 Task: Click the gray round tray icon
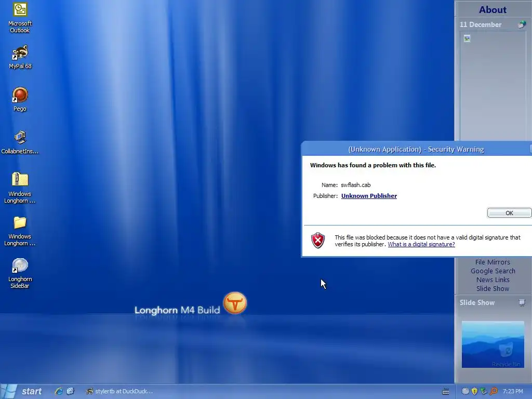(465, 391)
